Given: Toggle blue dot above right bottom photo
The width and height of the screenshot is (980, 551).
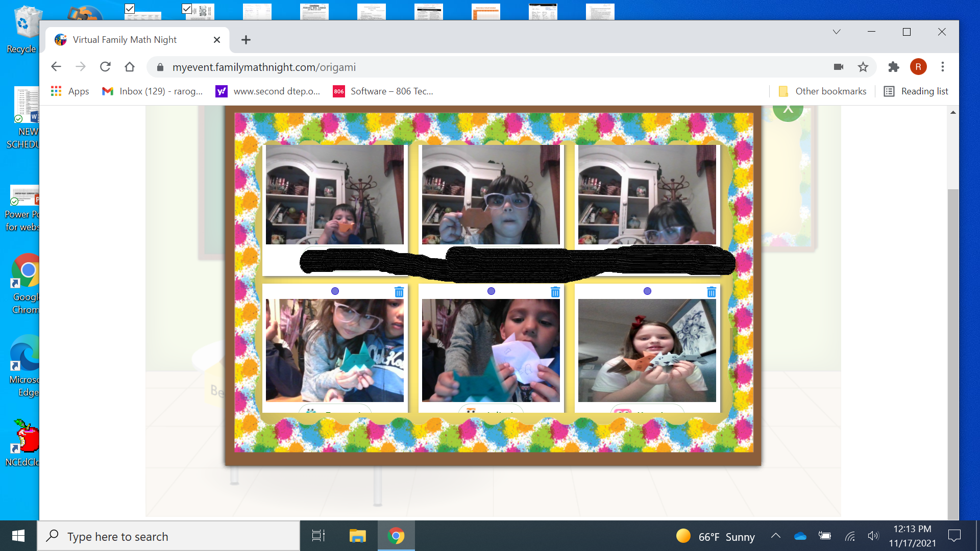Looking at the screenshot, I should 647,291.
